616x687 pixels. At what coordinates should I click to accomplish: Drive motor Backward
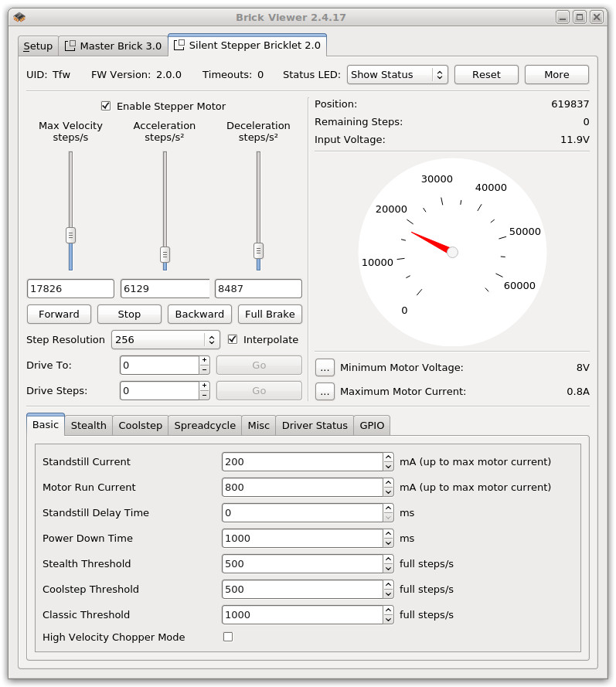pyautogui.click(x=199, y=315)
